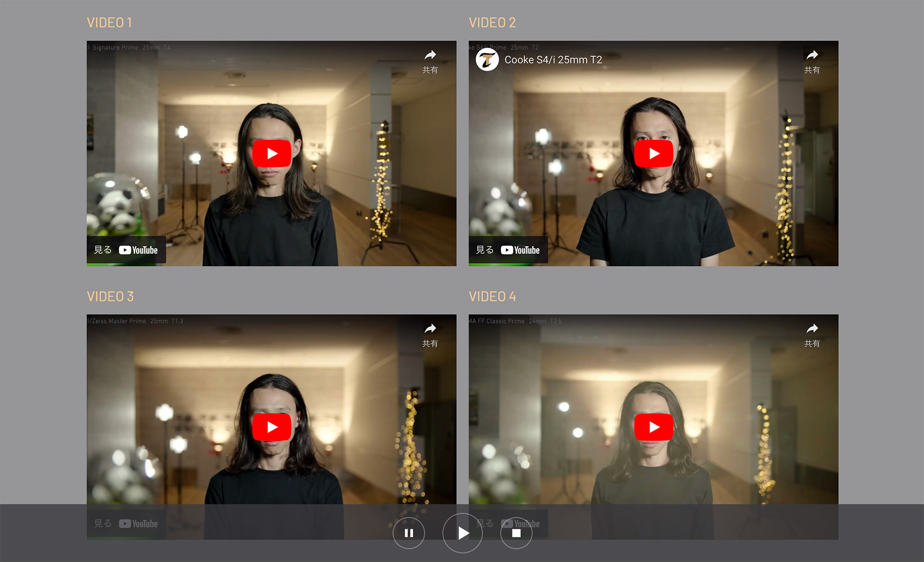The width and height of the screenshot is (924, 562).
Task: Resume playback with the play control
Action: [462, 533]
